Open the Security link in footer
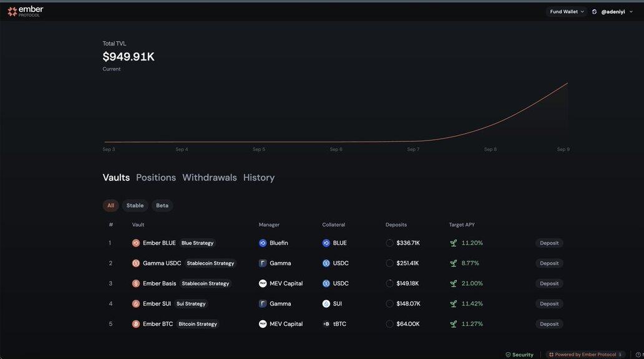Viewport: 644px width, 359px height. pos(520,355)
